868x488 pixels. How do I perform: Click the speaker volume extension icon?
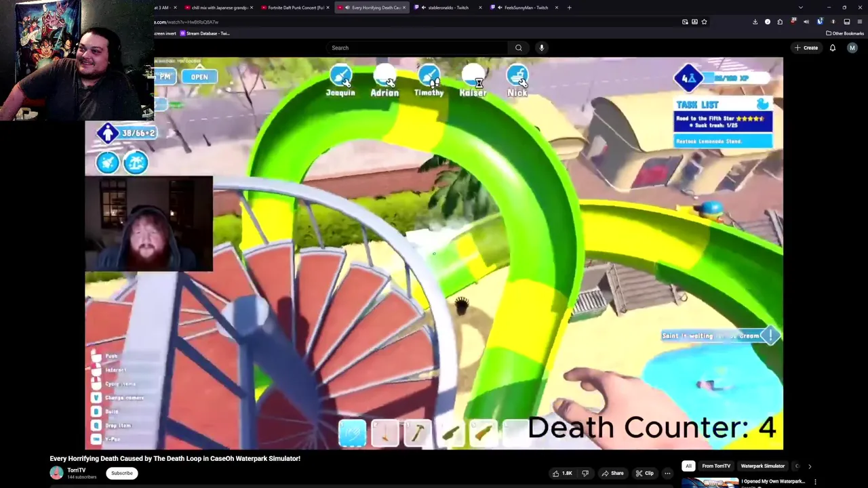pos(806,22)
